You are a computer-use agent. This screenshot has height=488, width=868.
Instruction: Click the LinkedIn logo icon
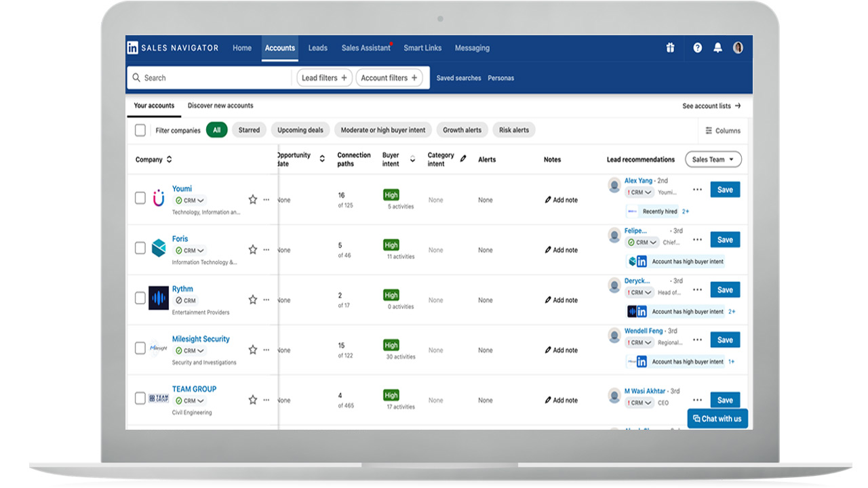pyautogui.click(x=133, y=48)
